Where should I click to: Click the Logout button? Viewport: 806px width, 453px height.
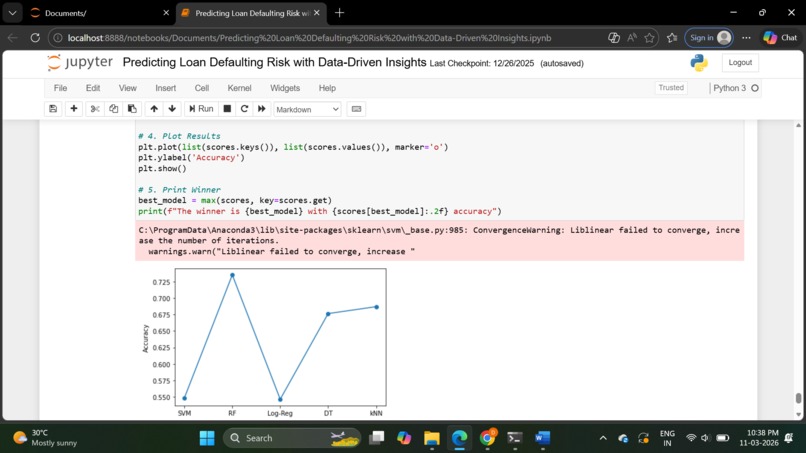point(740,63)
